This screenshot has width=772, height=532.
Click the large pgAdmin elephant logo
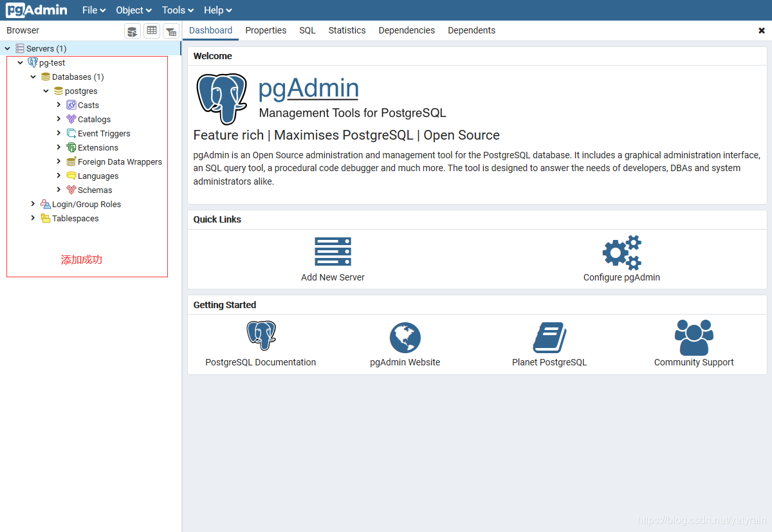222,98
